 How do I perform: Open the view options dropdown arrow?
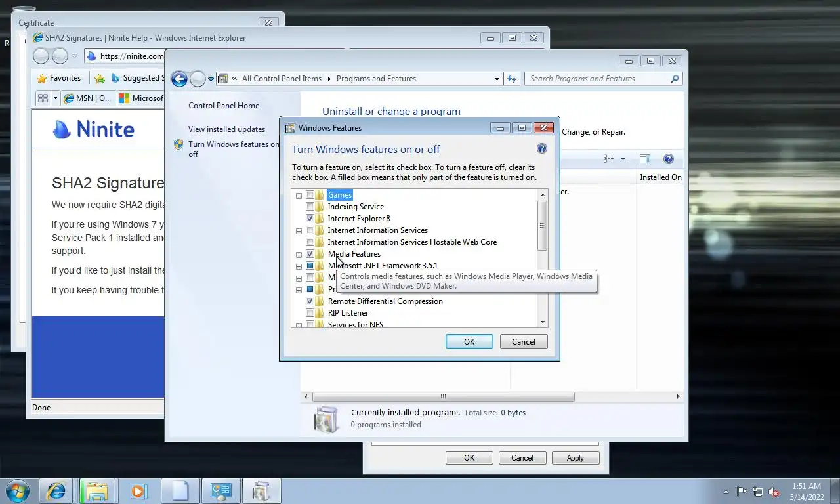click(x=623, y=159)
